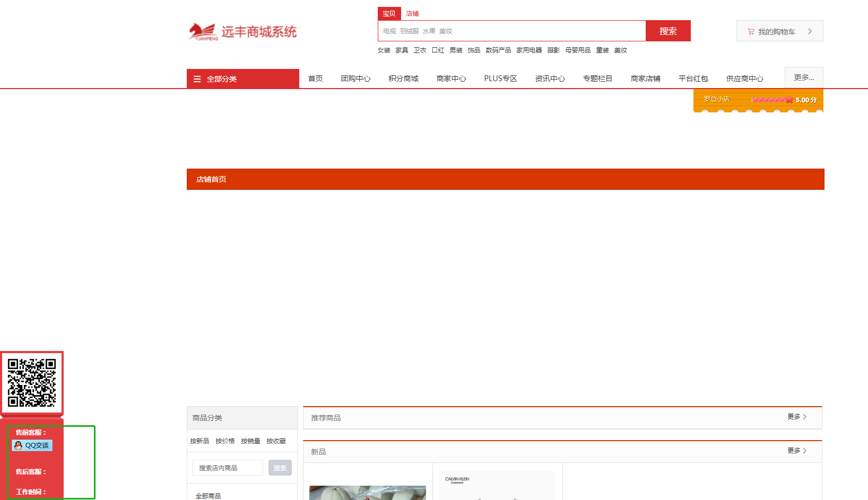Open 商家店铺 navigation item

tap(645, 78)
